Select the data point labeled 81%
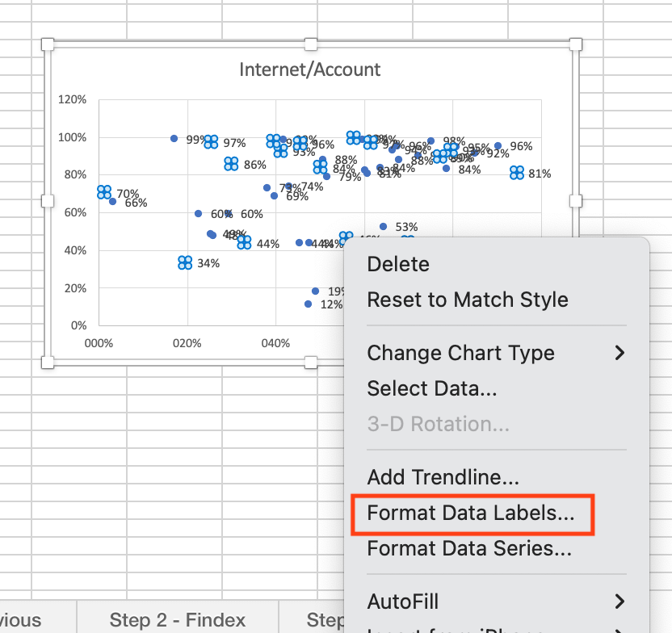 click(517, 173)
